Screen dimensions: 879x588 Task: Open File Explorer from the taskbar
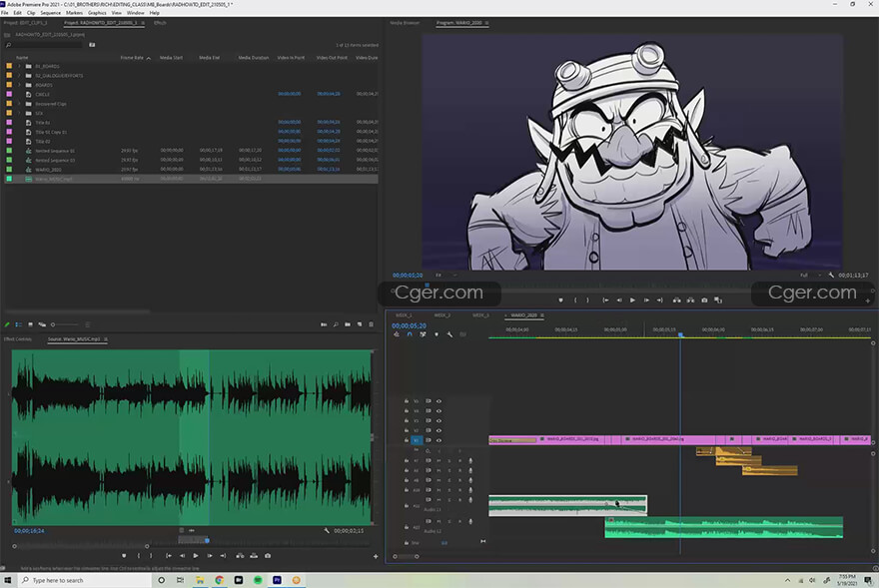pyautogui.click(x=200, y=580)
